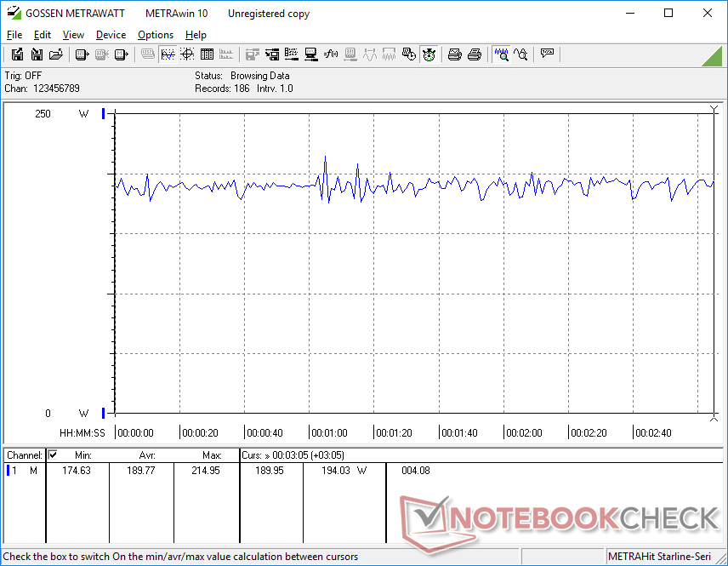Open the View menu

click(x=73, y=35)
